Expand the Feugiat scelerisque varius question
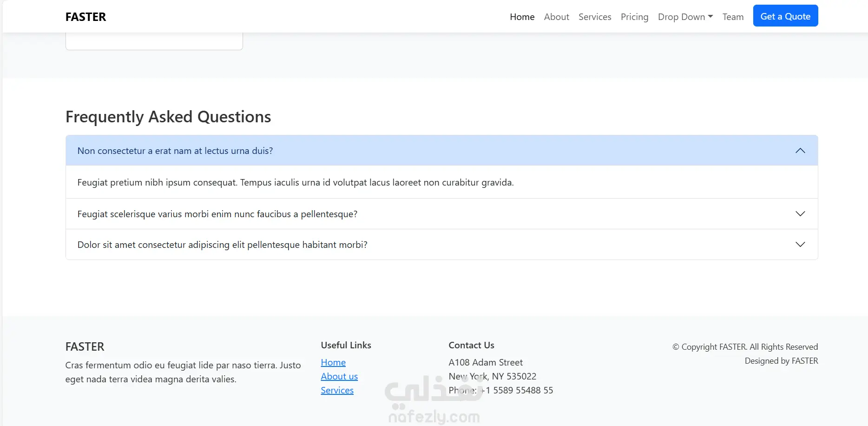This screenshot has height=426, width=868. tap(217, 214)
